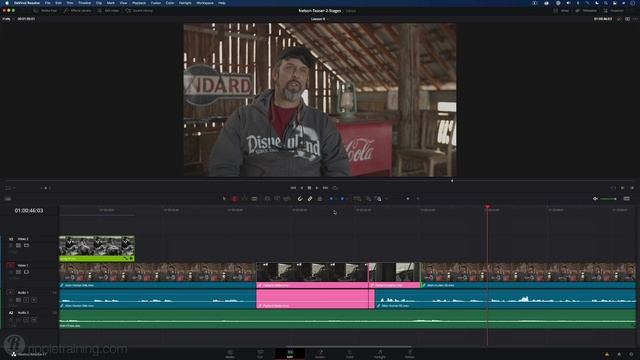Toggle Linked Selection chain icon
This screenshot has height=360, width=640.
click(x=310, y=199)
